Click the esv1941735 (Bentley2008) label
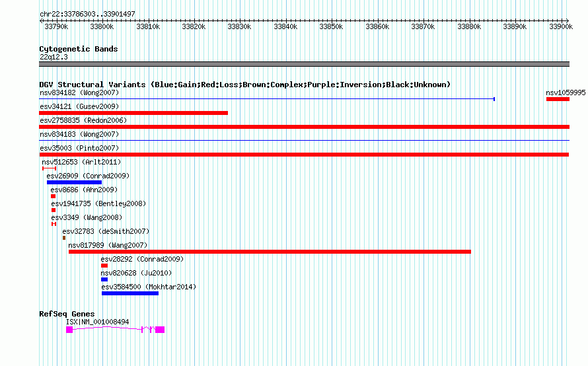 coord(98,203)
